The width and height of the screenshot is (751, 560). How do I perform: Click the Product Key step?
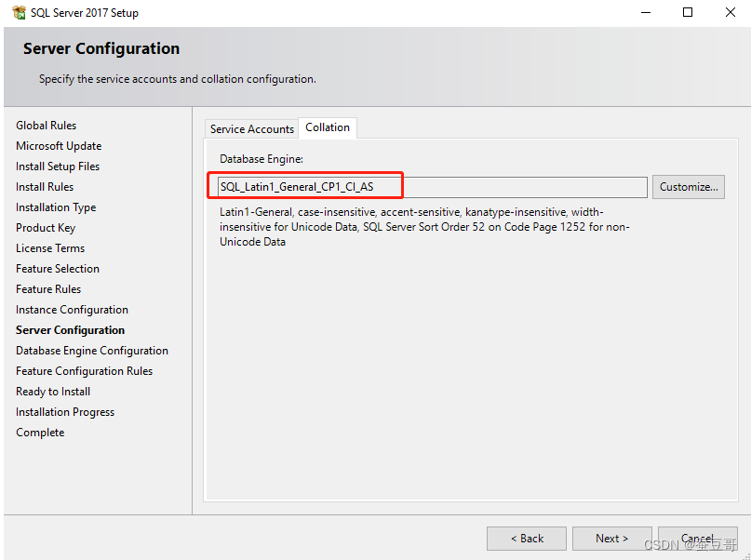tap(46, 228)
